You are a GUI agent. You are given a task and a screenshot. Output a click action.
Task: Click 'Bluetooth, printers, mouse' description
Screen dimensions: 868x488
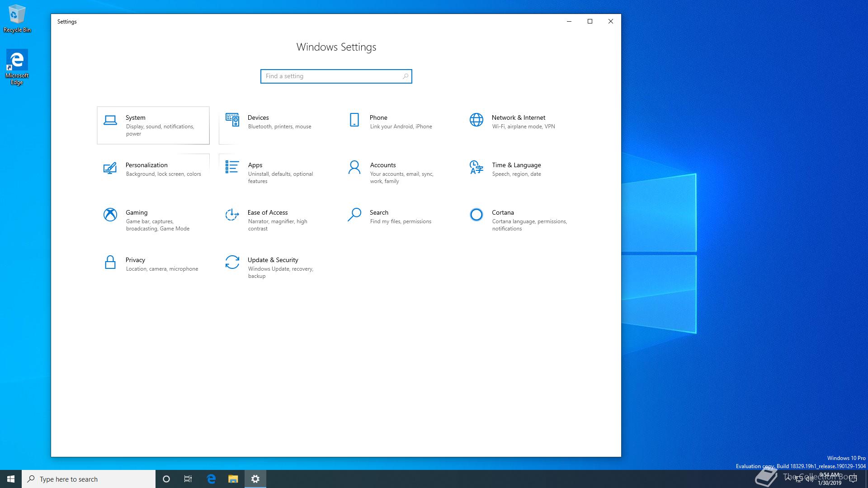pos(279,127)
